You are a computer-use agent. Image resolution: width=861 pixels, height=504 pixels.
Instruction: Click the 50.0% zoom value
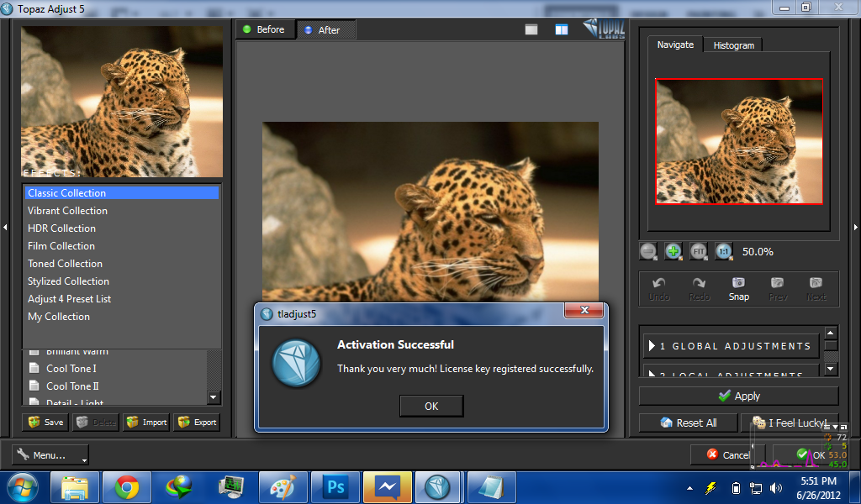tap(758, 252)
